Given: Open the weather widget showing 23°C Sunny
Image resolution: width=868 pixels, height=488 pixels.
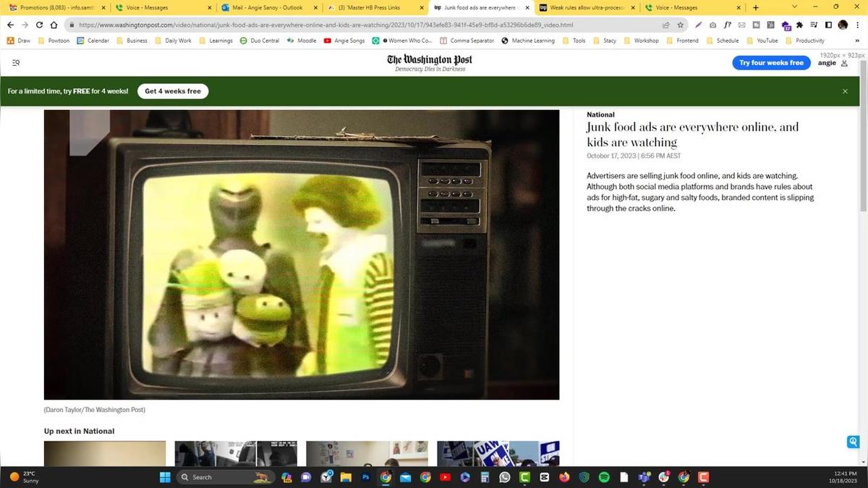Looking at the screenshot, I should click(x=25, y=477).
